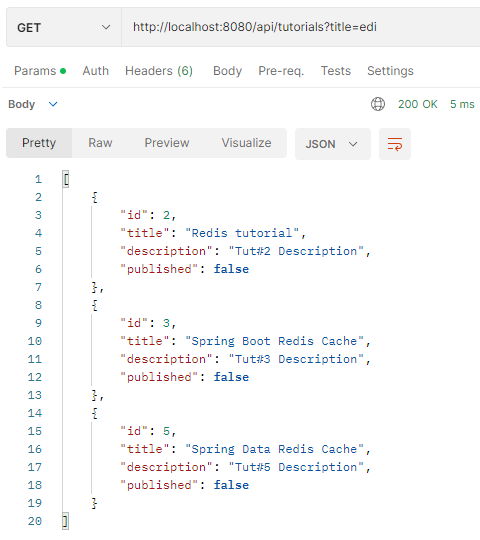The image size is (480, 540).
Task: Collapse the JSON array opening bracket on line 1
Action: (x=66, y=179)
